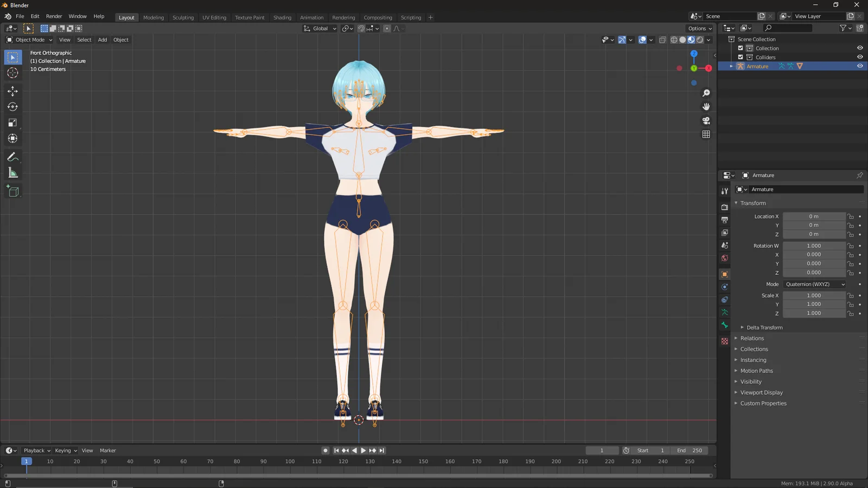Enable X-Ray mode in the viewport header
Screen dimensions: 868x488
click(662, 40)
